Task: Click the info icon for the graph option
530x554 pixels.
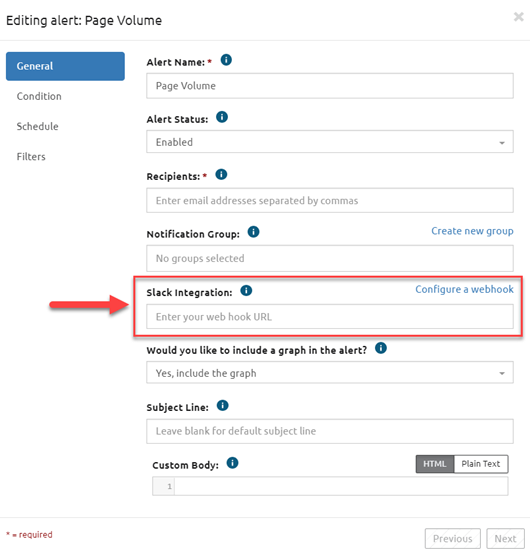Action: tap(381, 348)
